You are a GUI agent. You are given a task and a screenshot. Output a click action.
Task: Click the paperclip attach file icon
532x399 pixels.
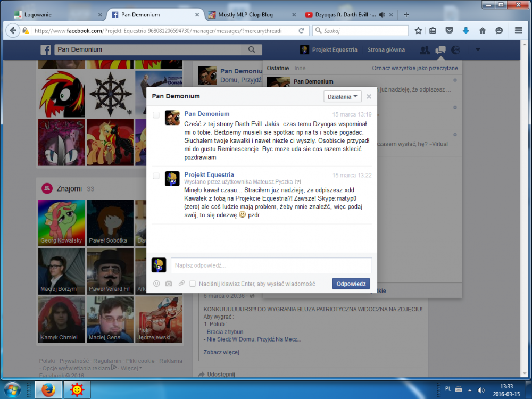[181, 284]
